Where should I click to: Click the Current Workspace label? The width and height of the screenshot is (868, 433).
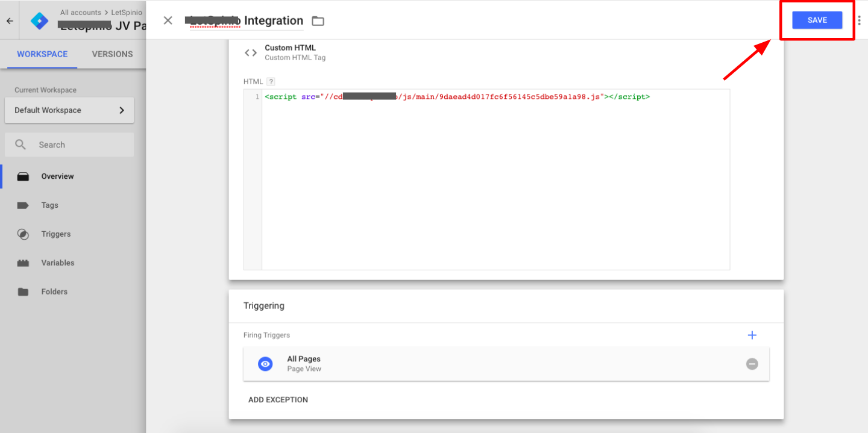pyautogui.click(x=45, y=90)
